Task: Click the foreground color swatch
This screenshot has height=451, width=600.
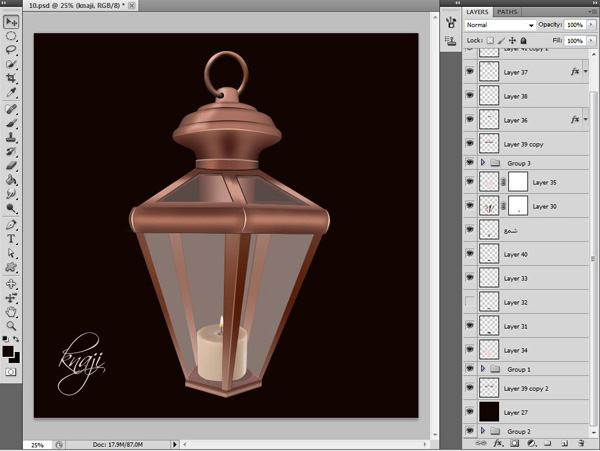Action: tap(8, 351)
